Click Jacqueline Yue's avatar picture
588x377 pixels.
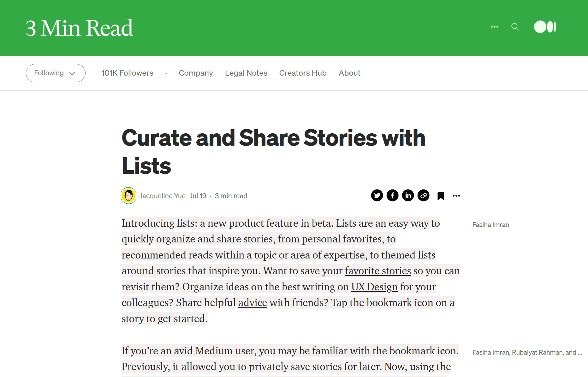(x=128, y=195)
